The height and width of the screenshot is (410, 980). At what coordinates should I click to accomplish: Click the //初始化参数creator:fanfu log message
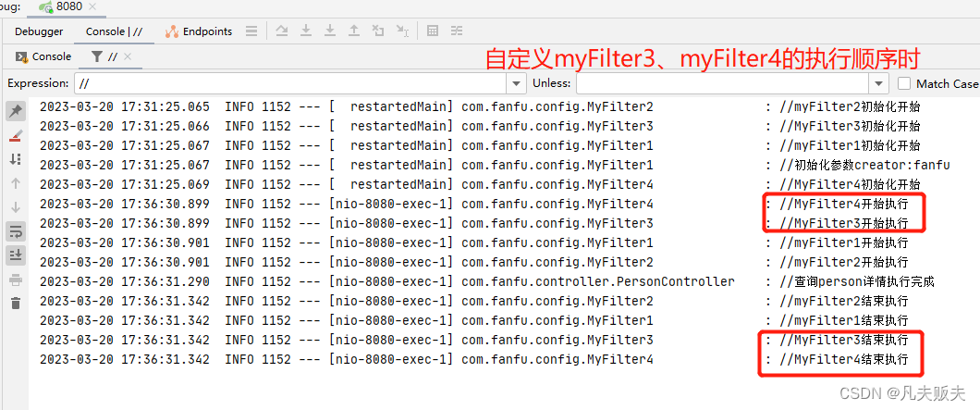pyautogui.click(x=864, y=166)
